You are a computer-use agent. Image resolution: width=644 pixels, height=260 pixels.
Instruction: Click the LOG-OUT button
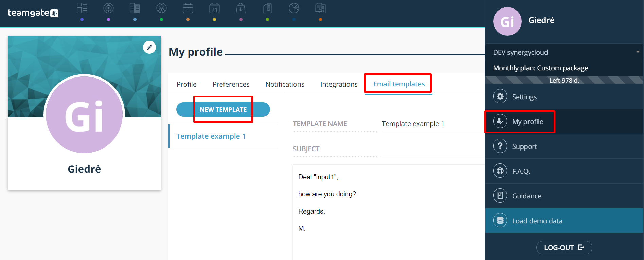[x=564, y=247]
